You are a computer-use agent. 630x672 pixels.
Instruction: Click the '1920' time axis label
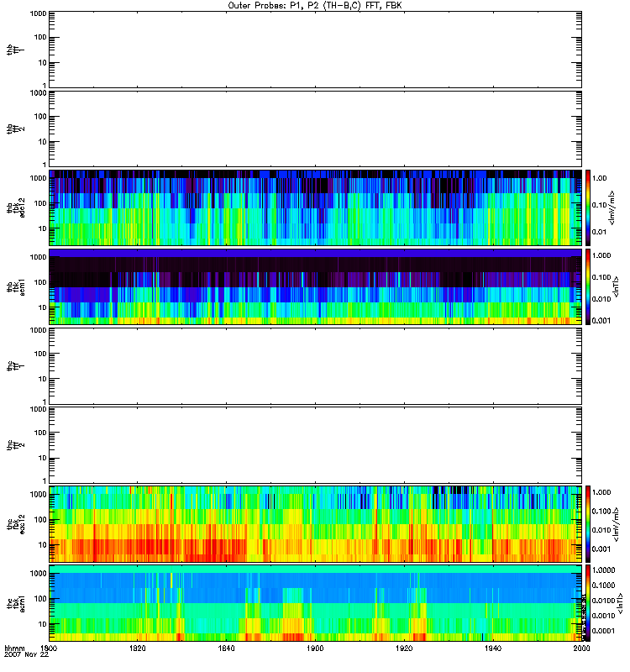(x=404, y=648)
